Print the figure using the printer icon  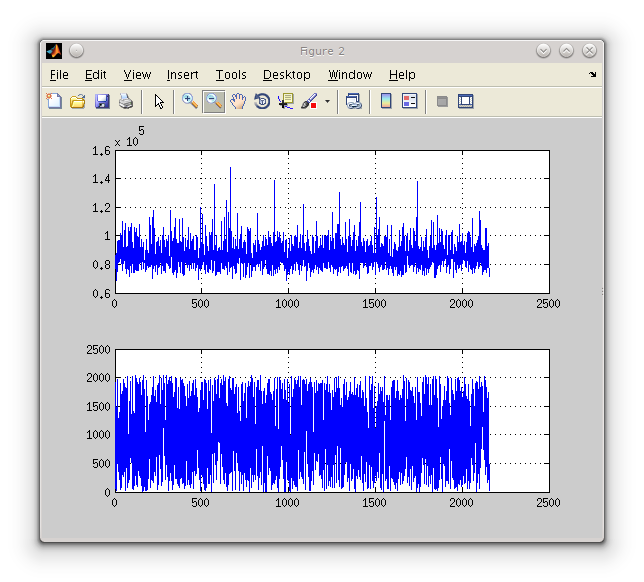(x=126, y=101)
